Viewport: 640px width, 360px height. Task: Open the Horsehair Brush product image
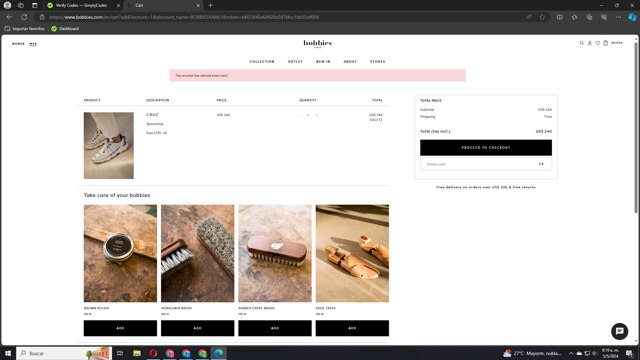pyautogui.click(x=198, y=253)
